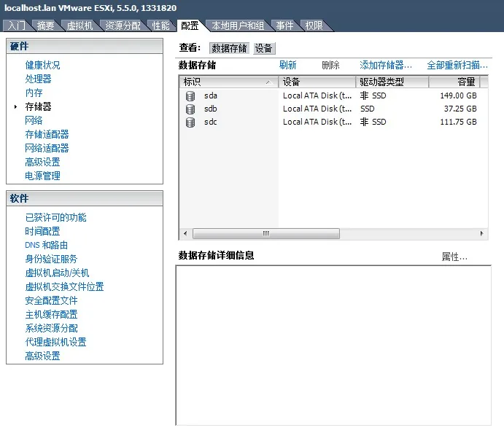Click the 删除 link

click(330, 65)
